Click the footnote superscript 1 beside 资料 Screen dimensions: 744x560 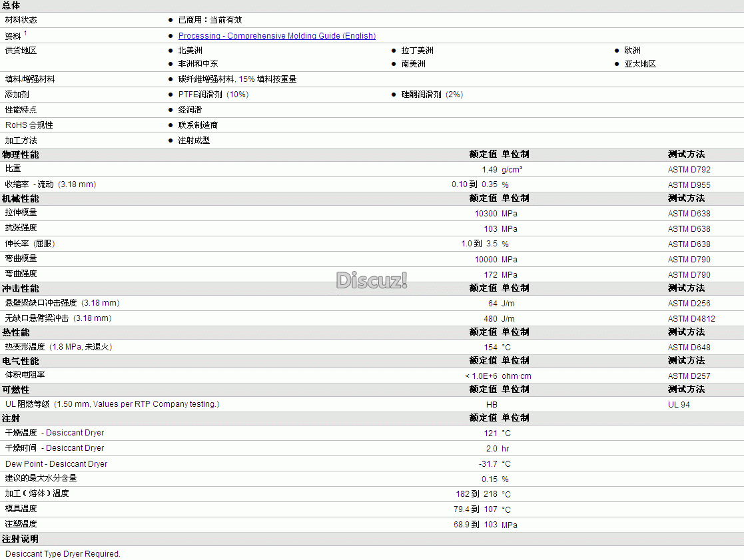[x=25, y=33]
